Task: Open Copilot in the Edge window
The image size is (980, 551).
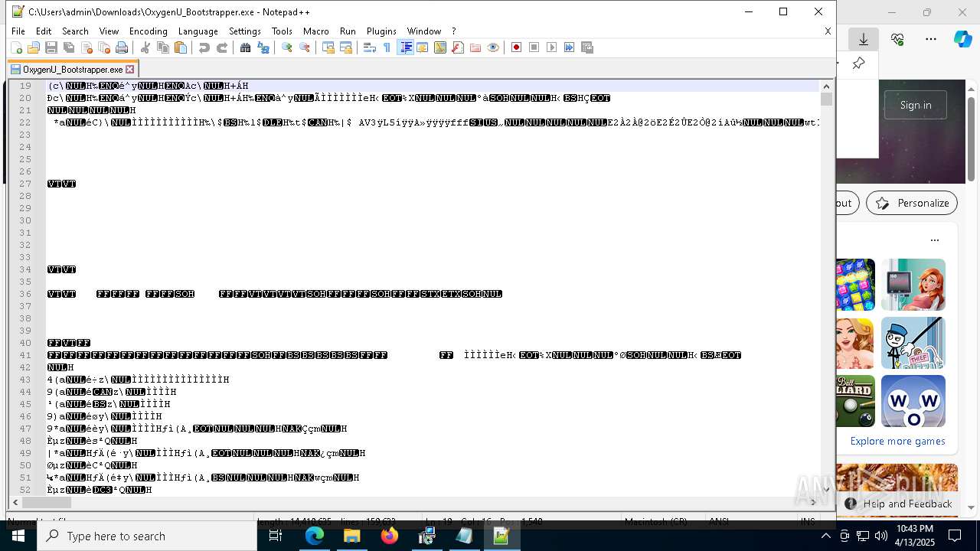Action: [962, 39]
